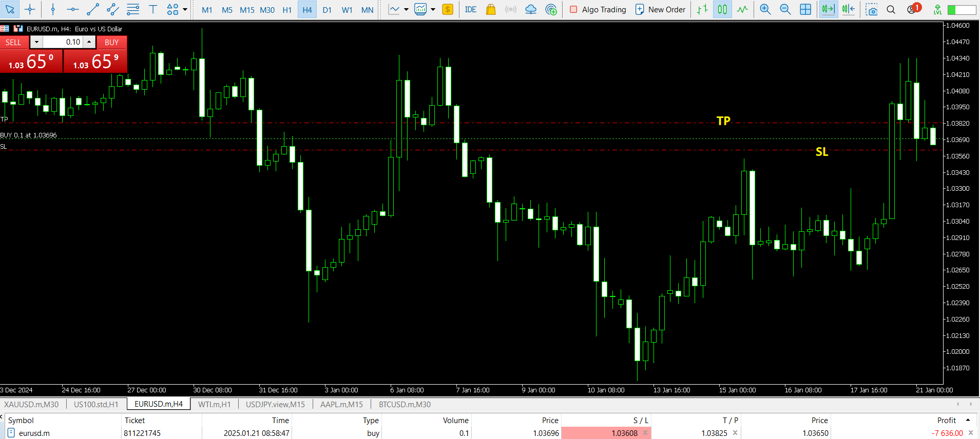
Task: Click the New Order button
Action: click(x=660, y=9)
